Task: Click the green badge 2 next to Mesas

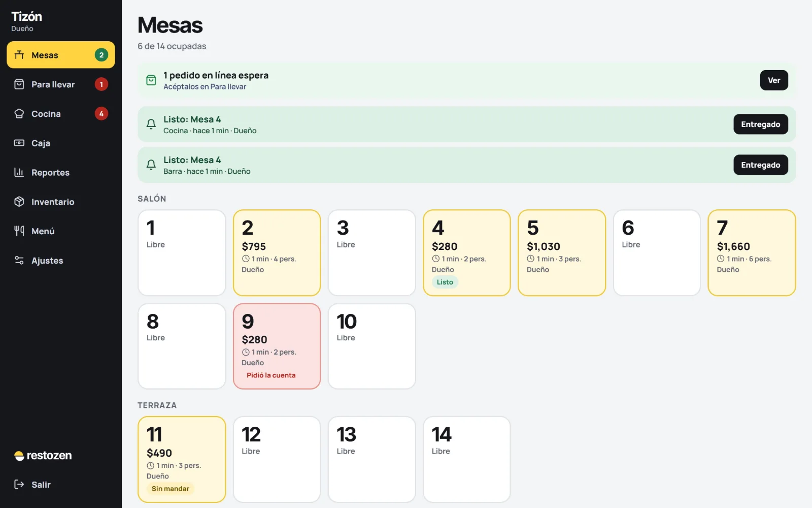Action: point(101,55)
